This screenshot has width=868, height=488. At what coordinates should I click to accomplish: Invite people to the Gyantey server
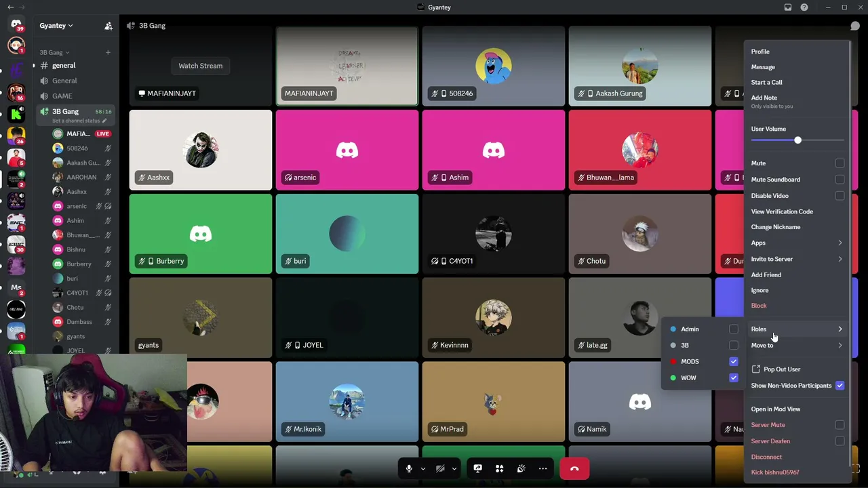pos(108,26)
